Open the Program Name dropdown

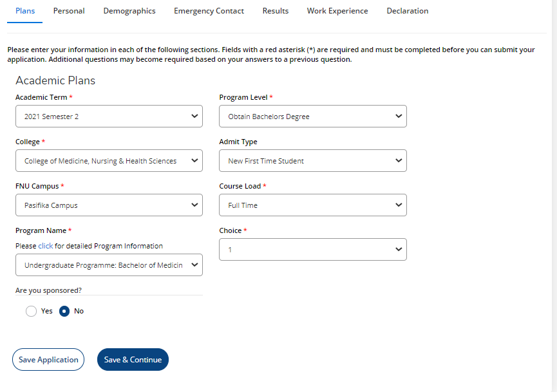[x=109, y=265]
